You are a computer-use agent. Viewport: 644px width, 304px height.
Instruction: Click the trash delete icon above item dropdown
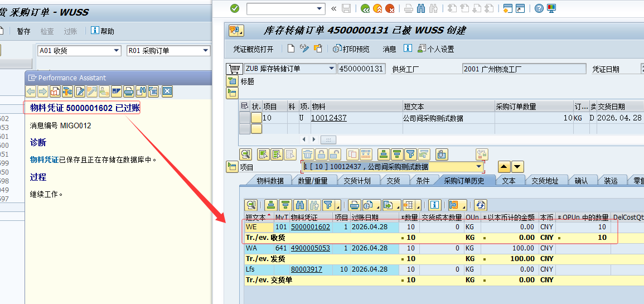307,155
